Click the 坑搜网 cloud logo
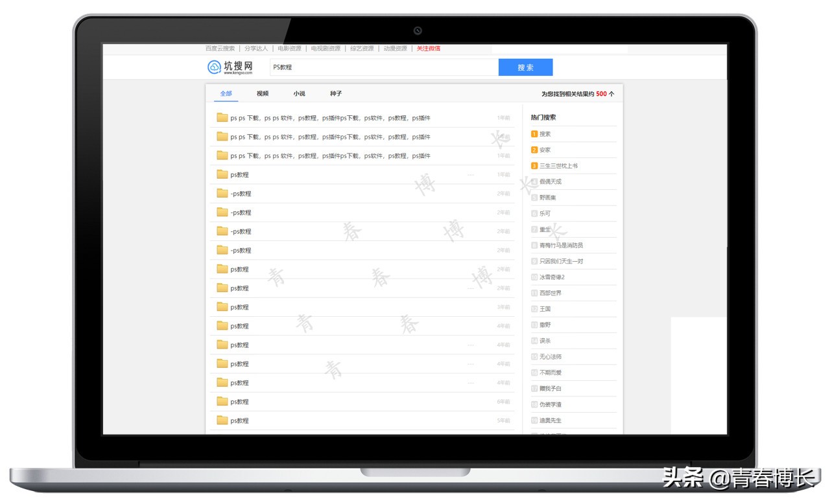This screenshot has width=830, height=504. tap(230, 67)
